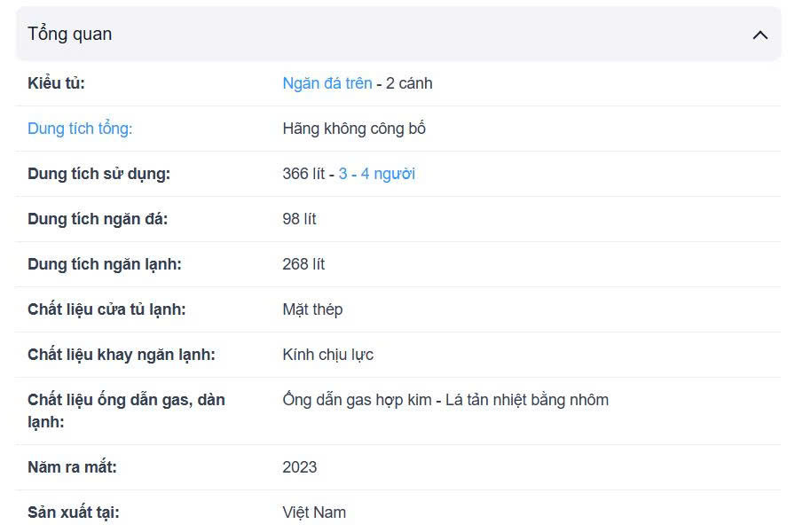Viewport: 795px width, 532px height.
Task: Open the Dung tích tổng link
Action: [80, 129]
